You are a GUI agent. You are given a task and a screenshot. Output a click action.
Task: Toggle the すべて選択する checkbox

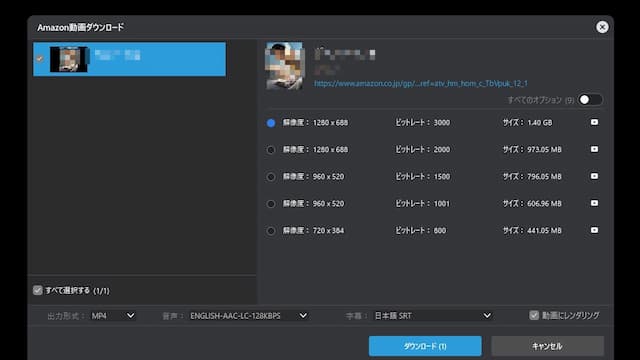click(38, 290)
